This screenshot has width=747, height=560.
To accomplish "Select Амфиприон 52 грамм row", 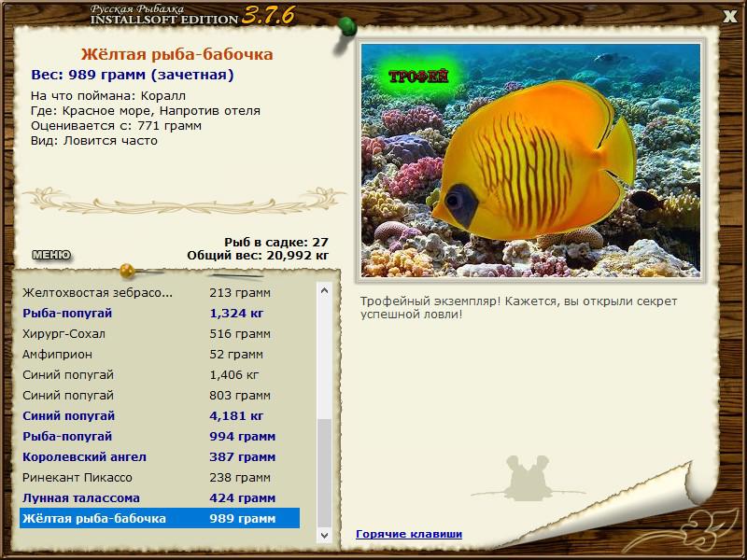I will tap(160, 354).
